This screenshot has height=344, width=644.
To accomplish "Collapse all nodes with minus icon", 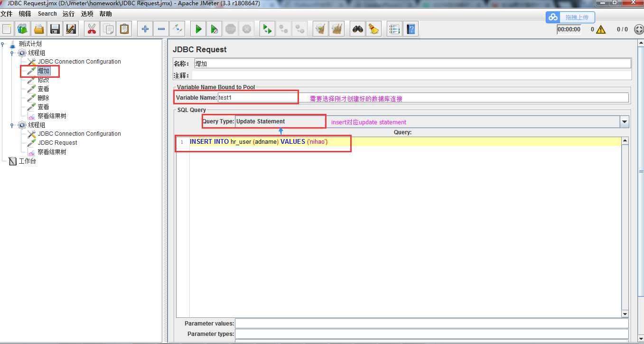I will coord(161,29).
